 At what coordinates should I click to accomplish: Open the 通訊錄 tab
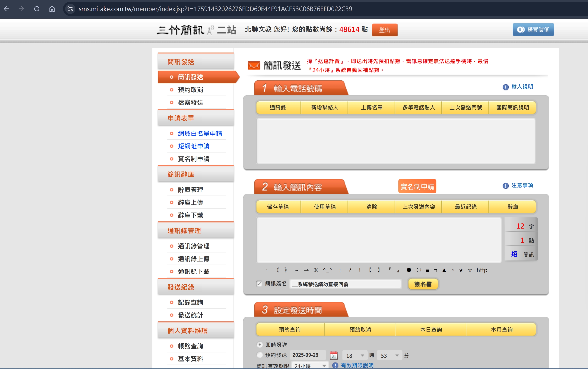278,107
